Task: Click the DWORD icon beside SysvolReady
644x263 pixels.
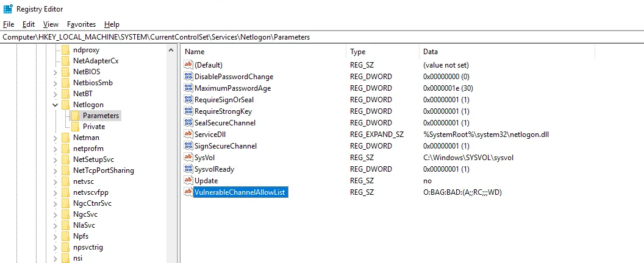Action: [188, 169]
